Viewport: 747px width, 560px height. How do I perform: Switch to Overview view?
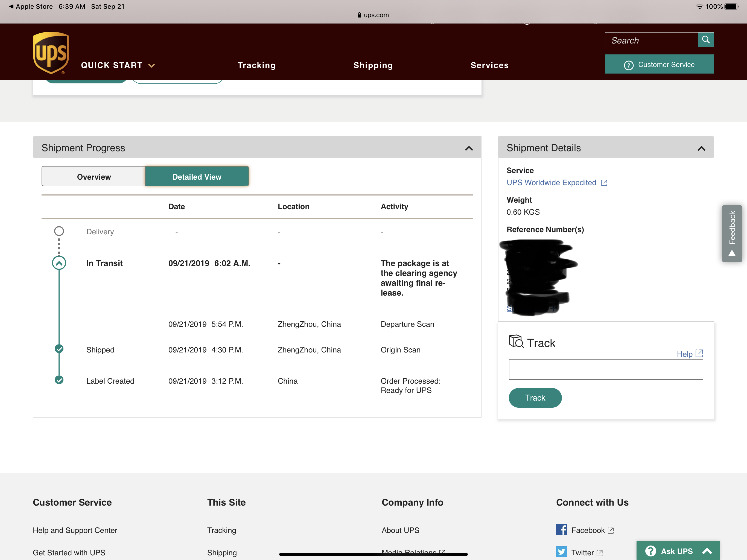click(x=94, y=177)
